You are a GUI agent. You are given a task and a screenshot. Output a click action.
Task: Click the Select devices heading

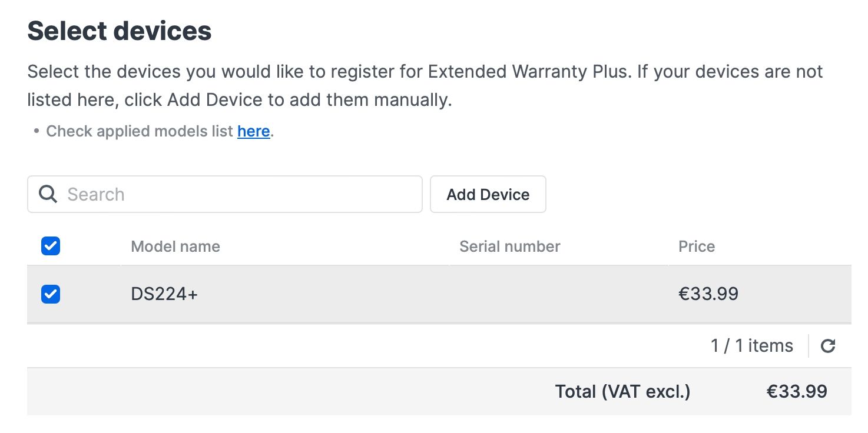[120, 31]
